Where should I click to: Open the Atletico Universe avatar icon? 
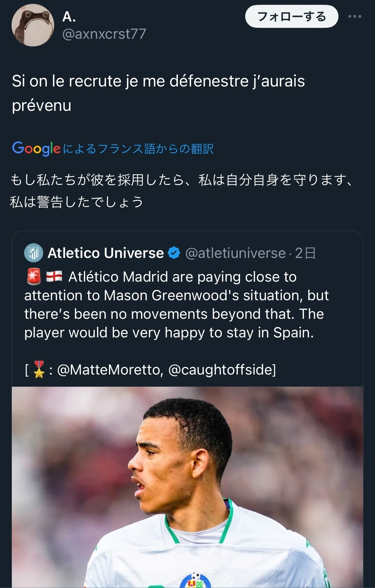click(34, 253)
